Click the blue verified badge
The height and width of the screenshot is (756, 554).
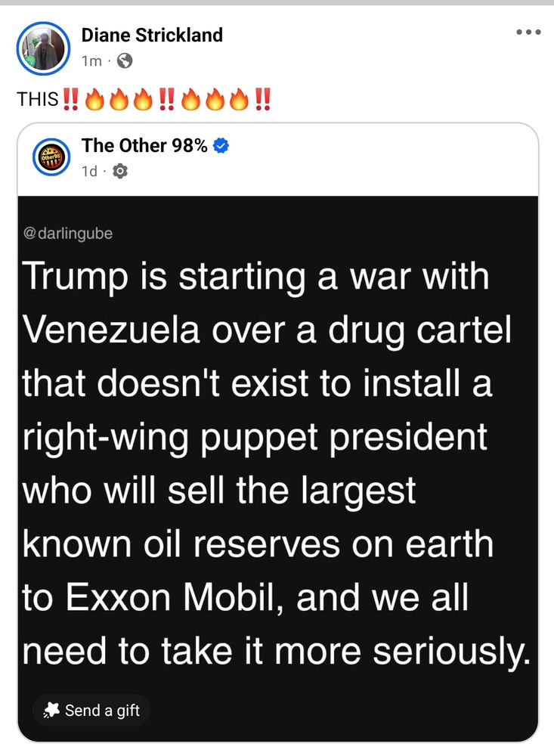point(221,146)
